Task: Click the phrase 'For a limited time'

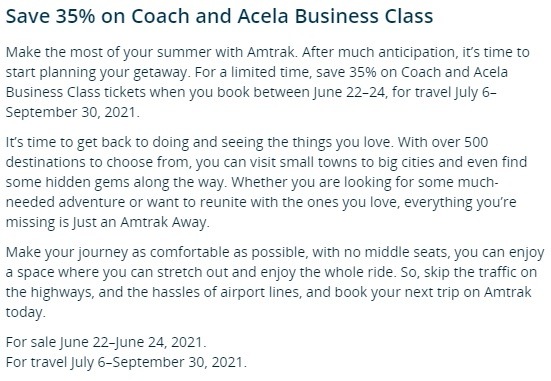Action: click(x=253, y=72)
